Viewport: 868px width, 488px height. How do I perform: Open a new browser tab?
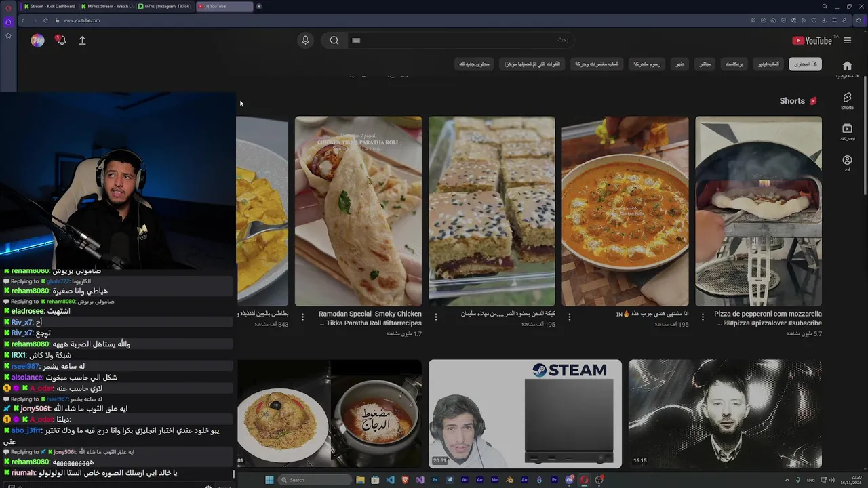[258, 6]
